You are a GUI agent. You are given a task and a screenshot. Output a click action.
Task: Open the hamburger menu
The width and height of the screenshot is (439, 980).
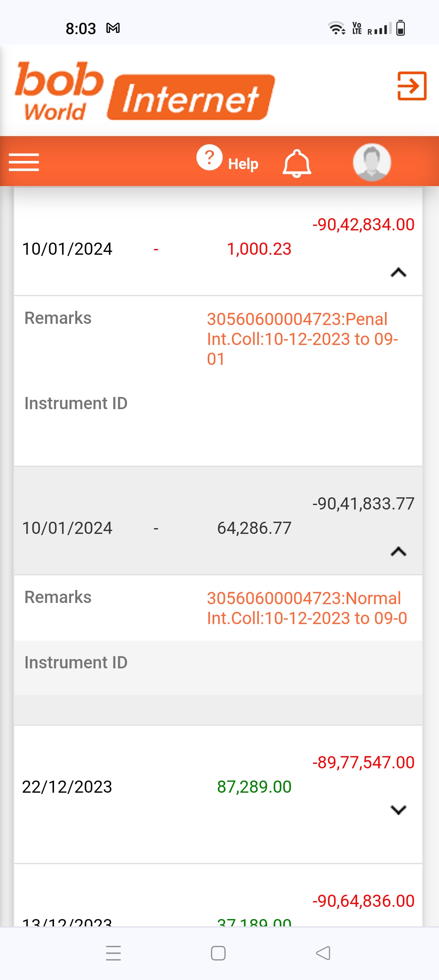pyautogui.click(x=24, y=163)
